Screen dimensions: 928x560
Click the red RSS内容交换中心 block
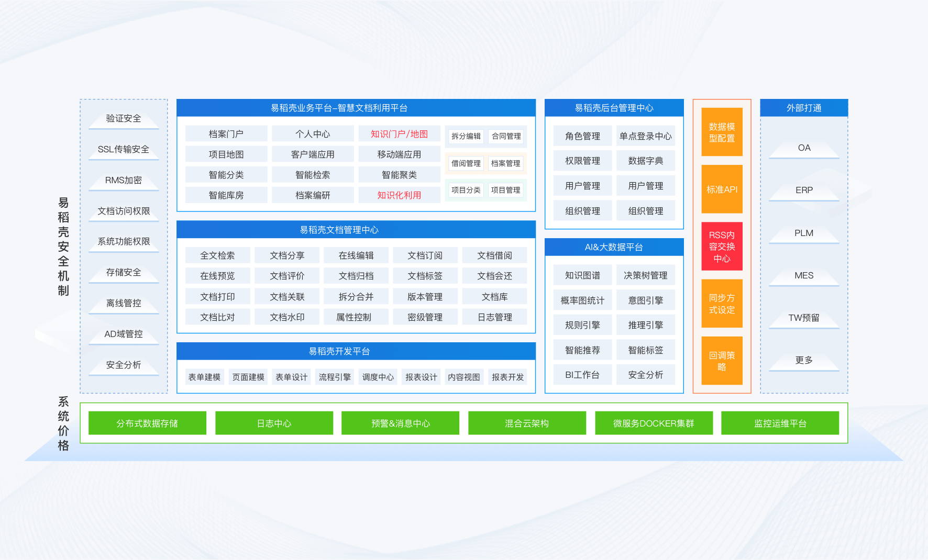click(722, 247)
